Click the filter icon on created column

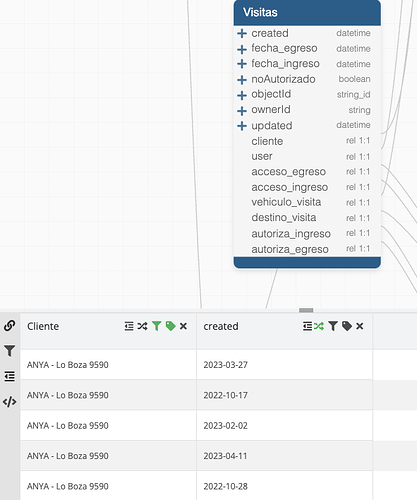click(x=333, y=326)
